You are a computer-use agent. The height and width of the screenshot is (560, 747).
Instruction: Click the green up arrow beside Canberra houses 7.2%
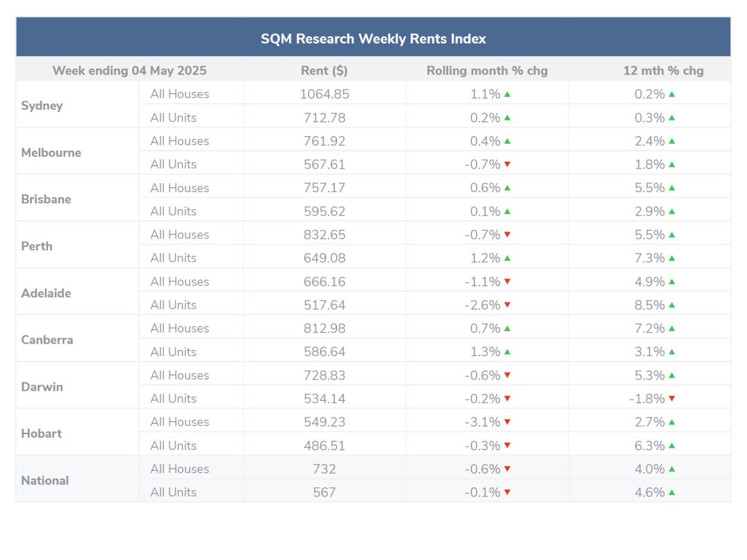point(672,328)
